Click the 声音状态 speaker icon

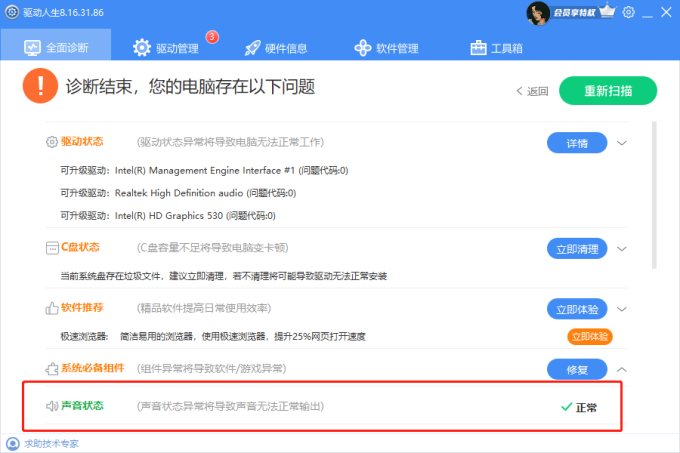click(x=52, y=406)
